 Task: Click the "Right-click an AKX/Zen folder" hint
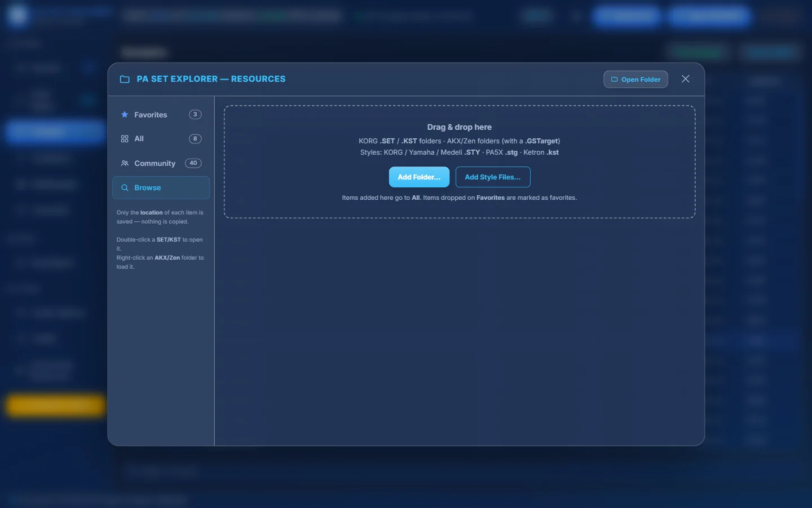click(160, 262)
